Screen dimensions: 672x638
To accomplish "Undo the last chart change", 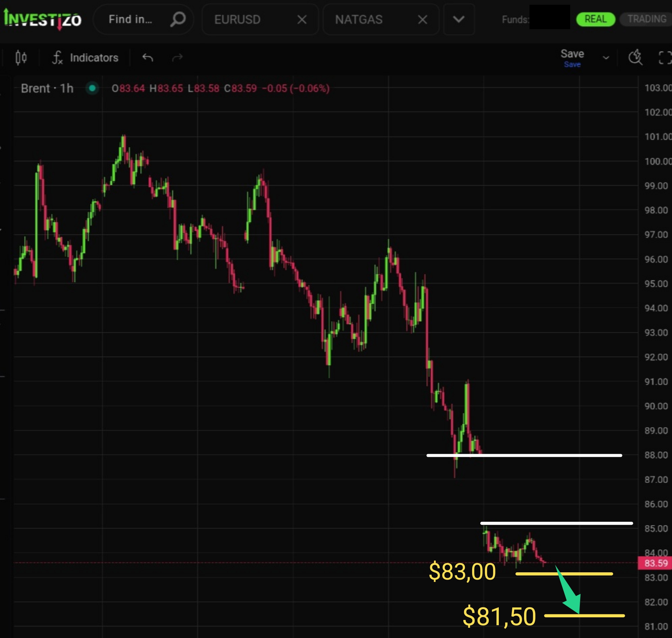I will coord(148,58).
